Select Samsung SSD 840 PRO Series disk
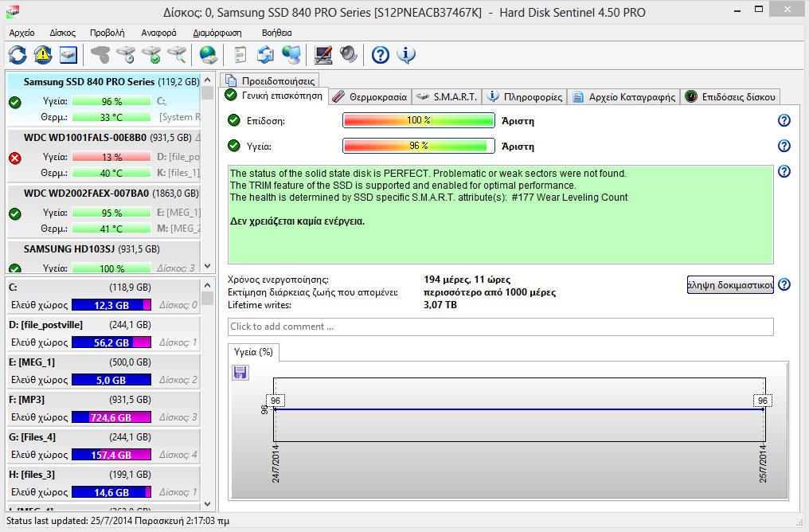 pyautogui.click(x=104, y=100)
